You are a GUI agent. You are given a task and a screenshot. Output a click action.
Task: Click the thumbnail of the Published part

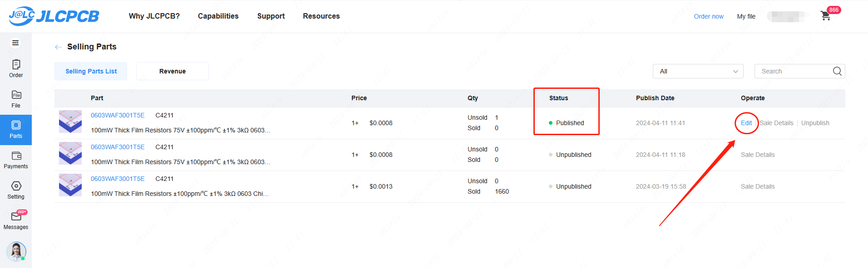(70, 122)
